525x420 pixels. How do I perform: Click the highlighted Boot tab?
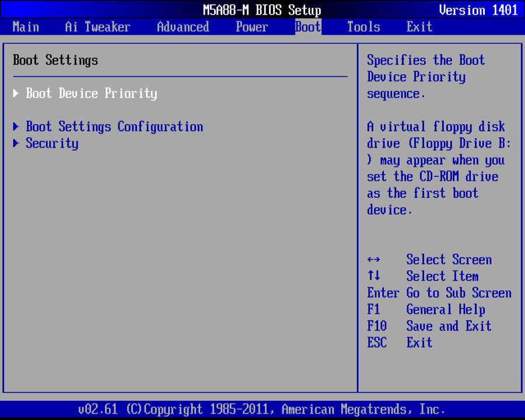pyautogui.click(x=308, y=27)
